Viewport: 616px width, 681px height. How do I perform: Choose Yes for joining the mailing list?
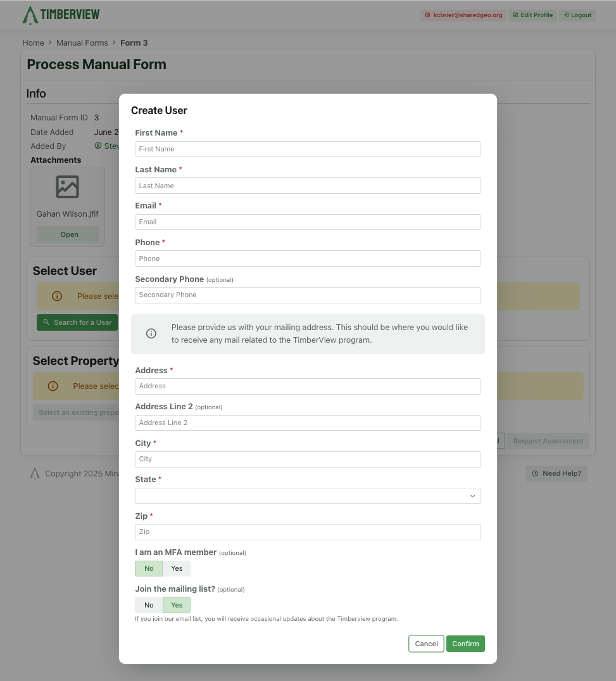coord(177,605)
